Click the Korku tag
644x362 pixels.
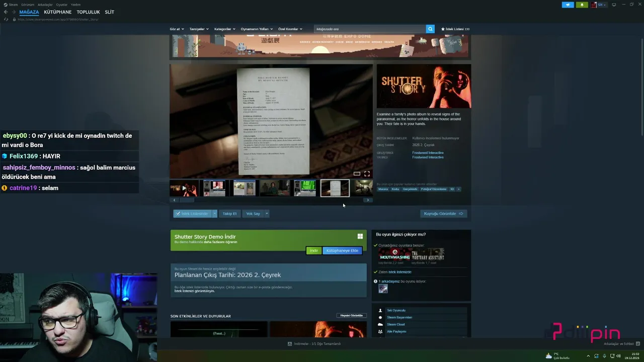395,189
